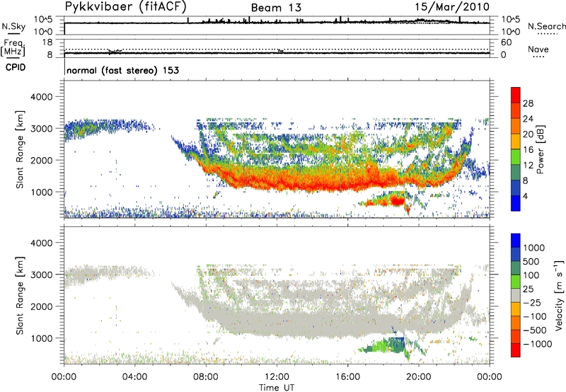Click the 'Freq. [MHz]' axis label
This screenshot has width=566, height=392.
(x=13, y=47)
